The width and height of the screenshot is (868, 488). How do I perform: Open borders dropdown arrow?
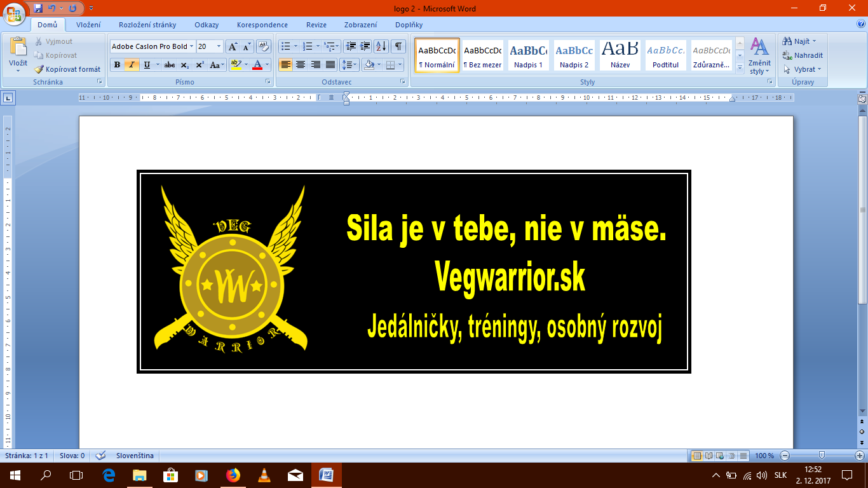click(x=398, y=65)
